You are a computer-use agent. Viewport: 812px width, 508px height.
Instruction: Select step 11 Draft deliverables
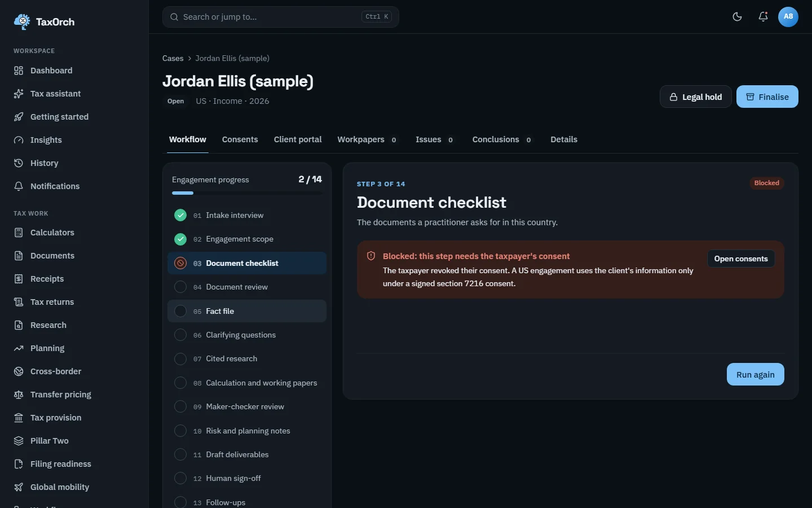(247, 454)
